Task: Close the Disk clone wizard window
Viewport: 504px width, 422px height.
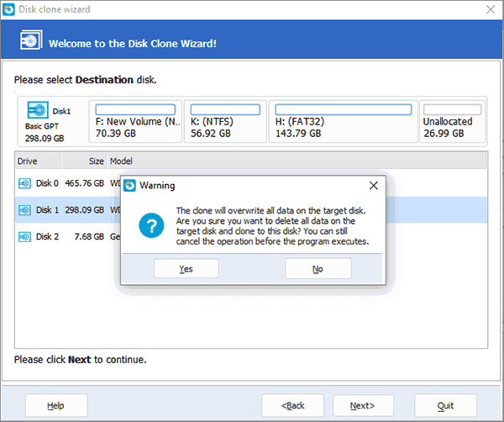Action: [x=491, y=9]
